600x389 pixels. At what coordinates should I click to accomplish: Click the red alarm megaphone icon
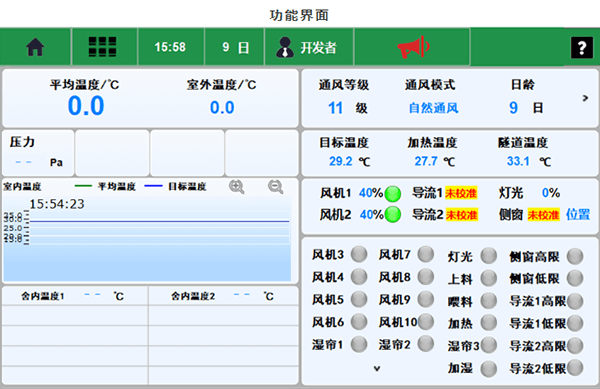point(413,47)
